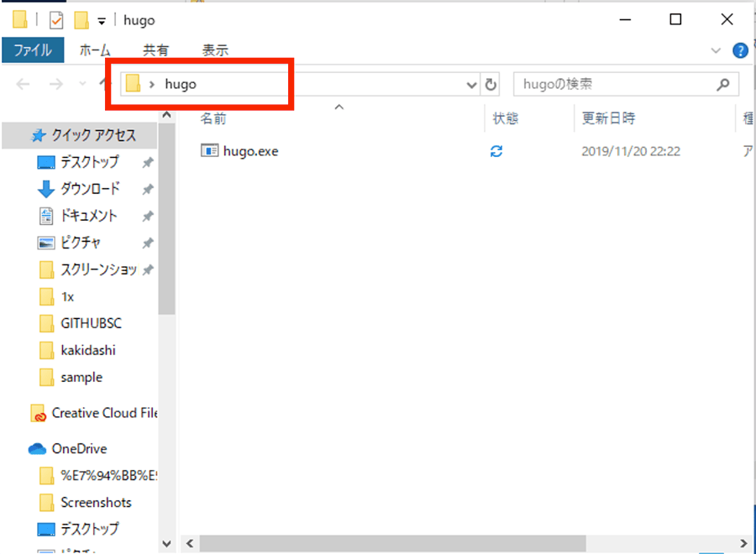This screenshot has width=756, height=554.
Task: Sort by the 名前 column header
Action: (213, 118)
